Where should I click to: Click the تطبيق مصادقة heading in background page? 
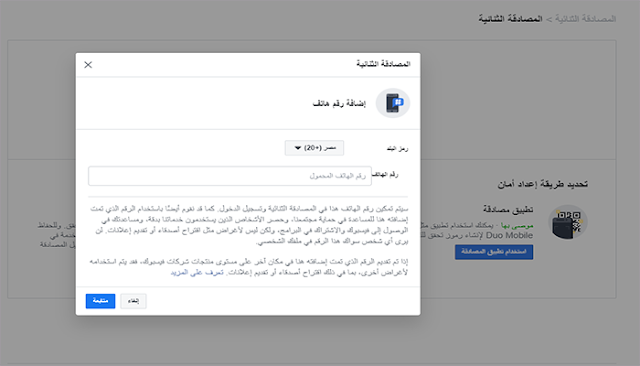click(x=508, y=209)
